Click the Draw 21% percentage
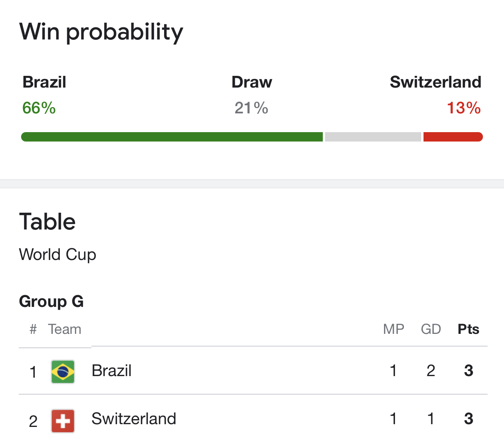504x441 pixels. point(251,108)
